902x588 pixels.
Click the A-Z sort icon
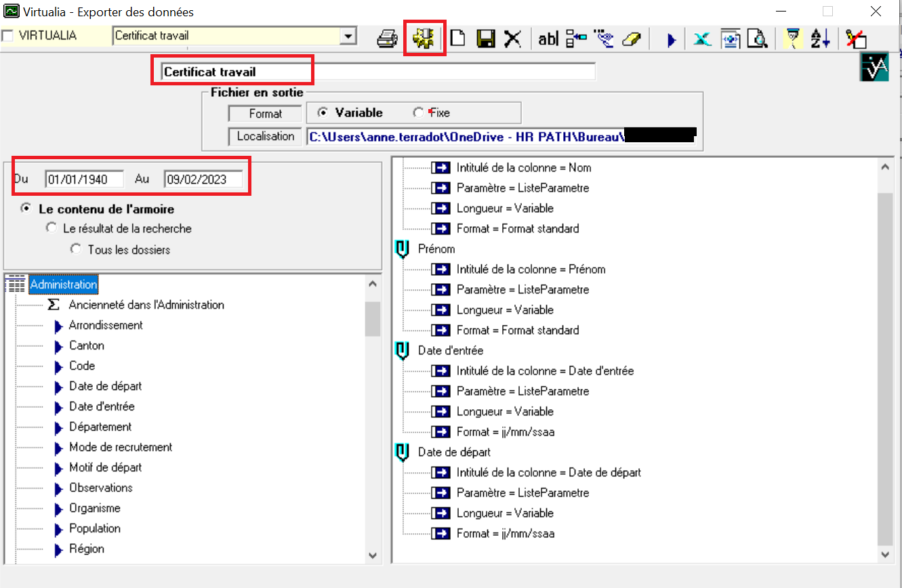(x=821, y=39)
